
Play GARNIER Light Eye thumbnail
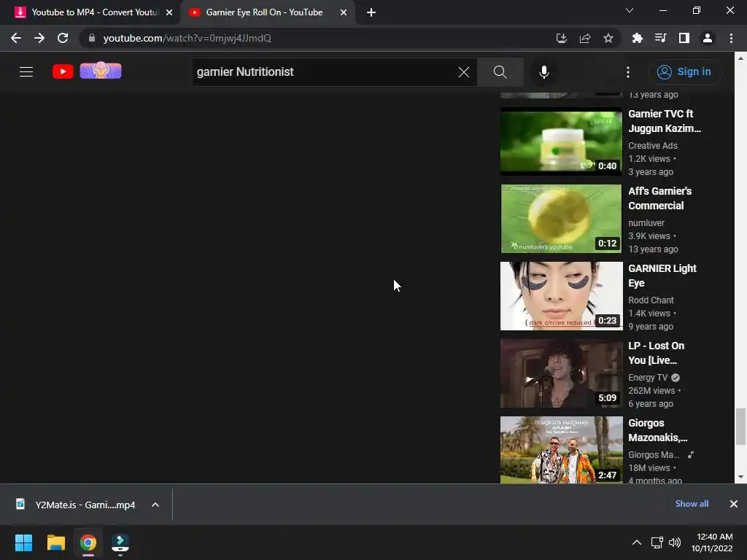561,296
